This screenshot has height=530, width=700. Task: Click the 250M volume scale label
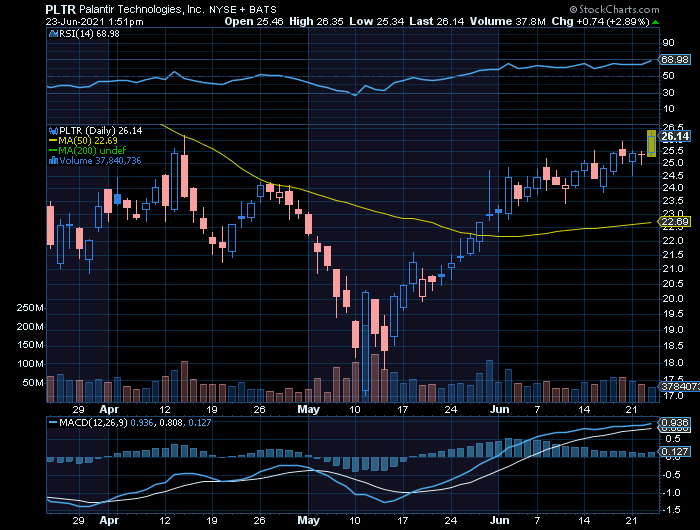click(30, 308)
